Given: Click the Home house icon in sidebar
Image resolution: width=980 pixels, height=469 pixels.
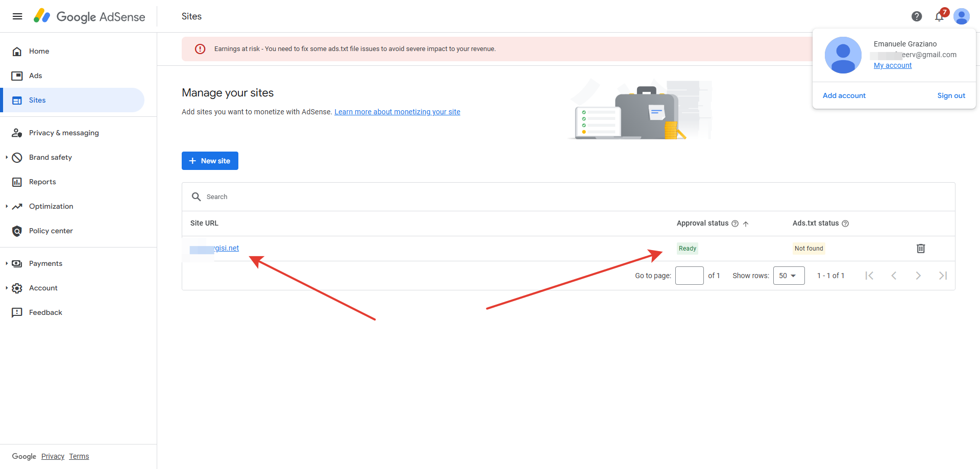Looking at the screenshot, I should 17,52.
